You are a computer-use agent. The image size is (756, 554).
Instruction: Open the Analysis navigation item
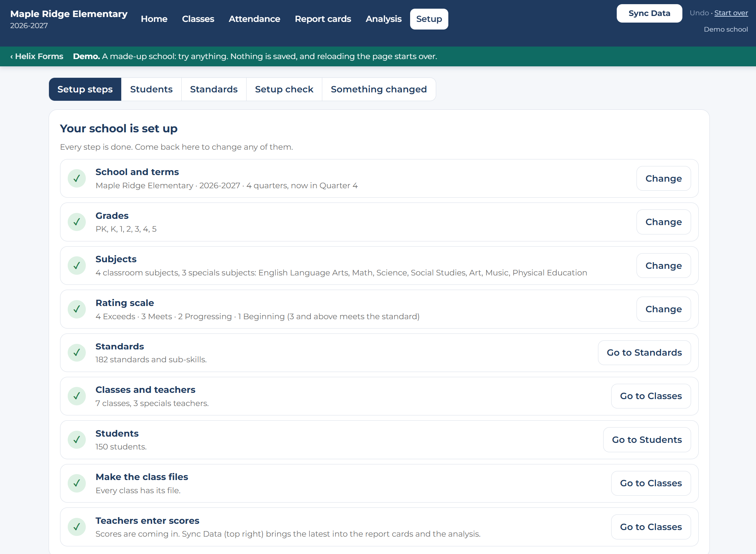click(x=383, y=19)
